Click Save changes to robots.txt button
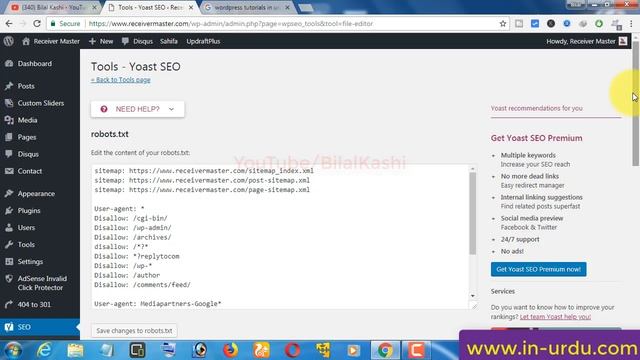The height and width of the screenshot is (360, 640). click(x=134, y=331)
